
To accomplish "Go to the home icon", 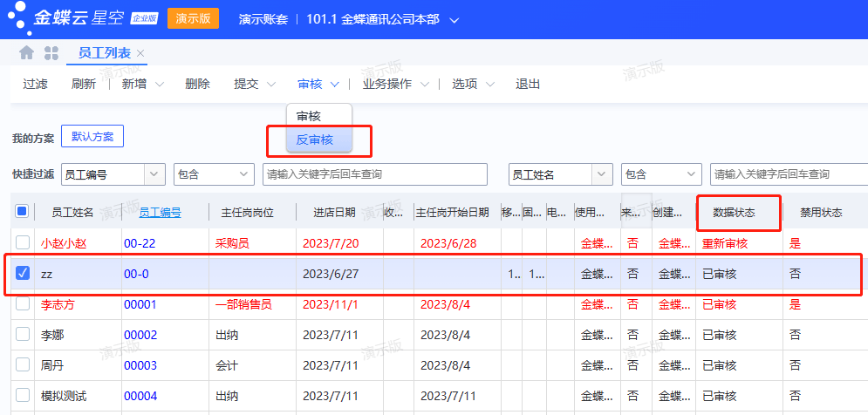I will click(26, 53).
